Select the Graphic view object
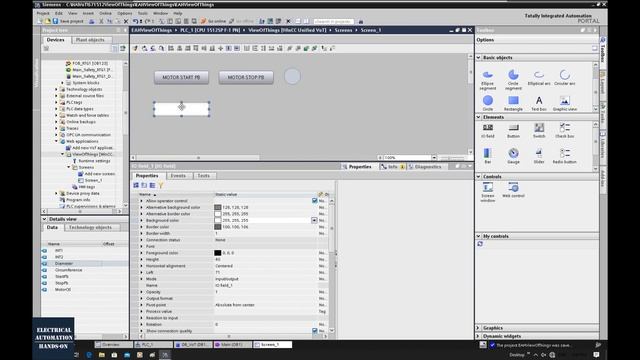 (564, 103)
